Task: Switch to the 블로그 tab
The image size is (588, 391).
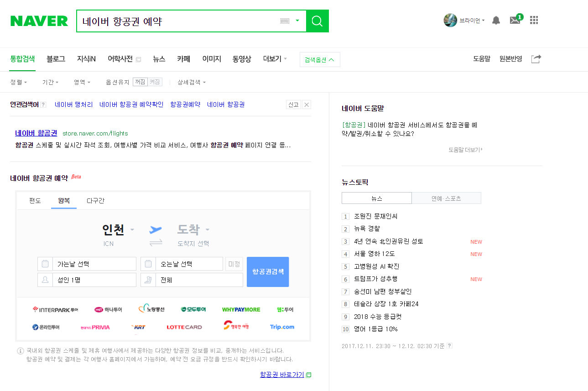Action: tap(56, 59)
